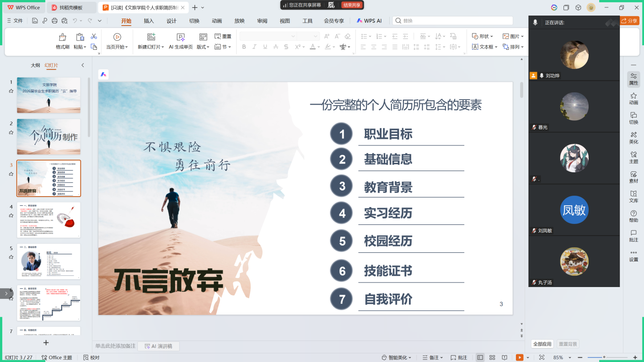Open the 动画 panel in right sidebar
Screen dimensions: 644x362
(x=633, y=98)
